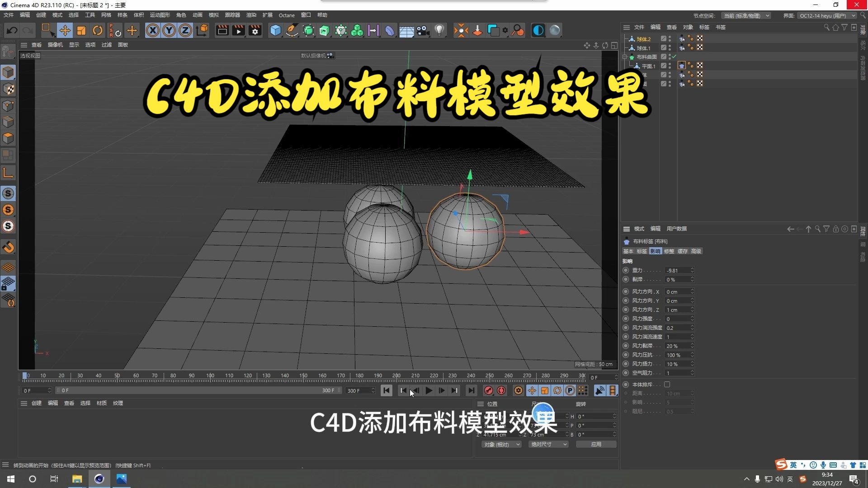Click the Render to Picture Viewer icon
This screenshot has height=488, width=868.
[238, 30]
